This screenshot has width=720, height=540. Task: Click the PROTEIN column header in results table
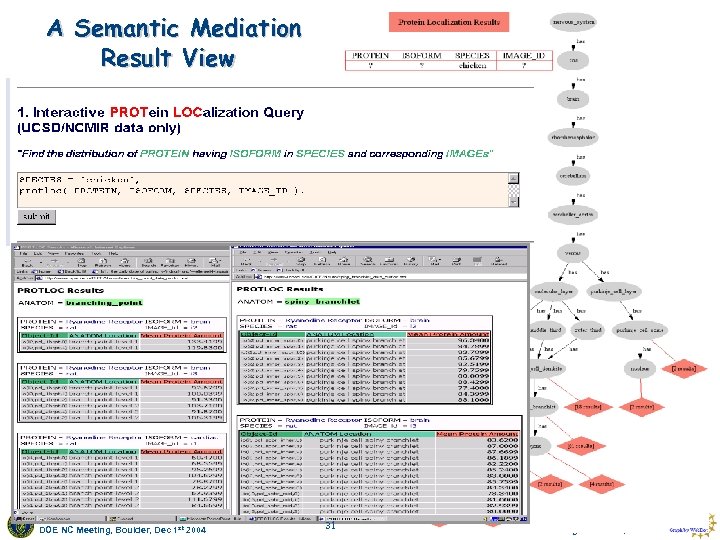(370, 56)
